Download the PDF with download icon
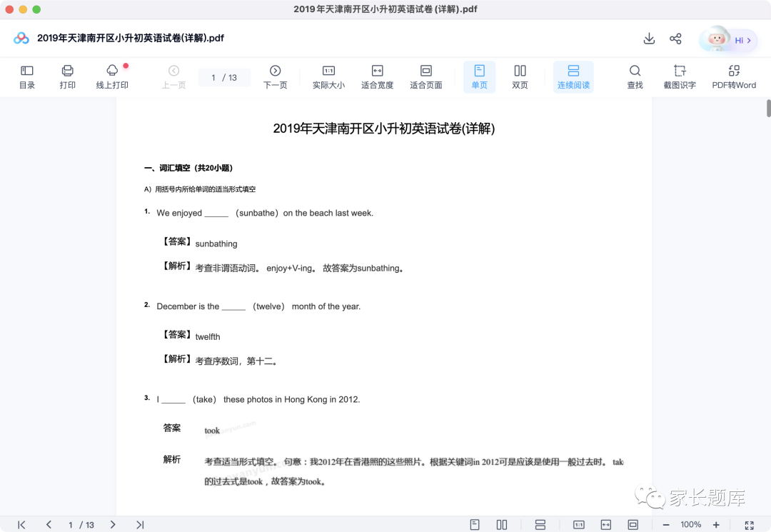Image resolution: width=771 pixels, height=532 pixels. 649,39
